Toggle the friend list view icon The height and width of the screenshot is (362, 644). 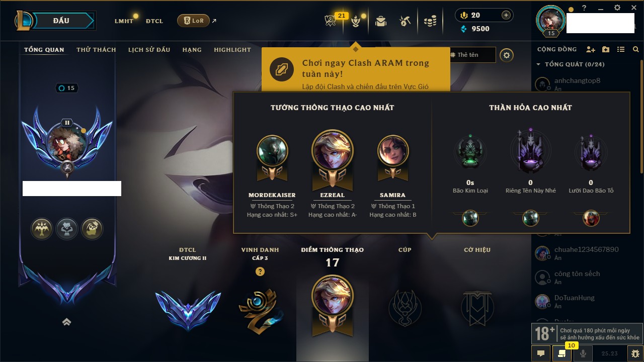[621, 49]
